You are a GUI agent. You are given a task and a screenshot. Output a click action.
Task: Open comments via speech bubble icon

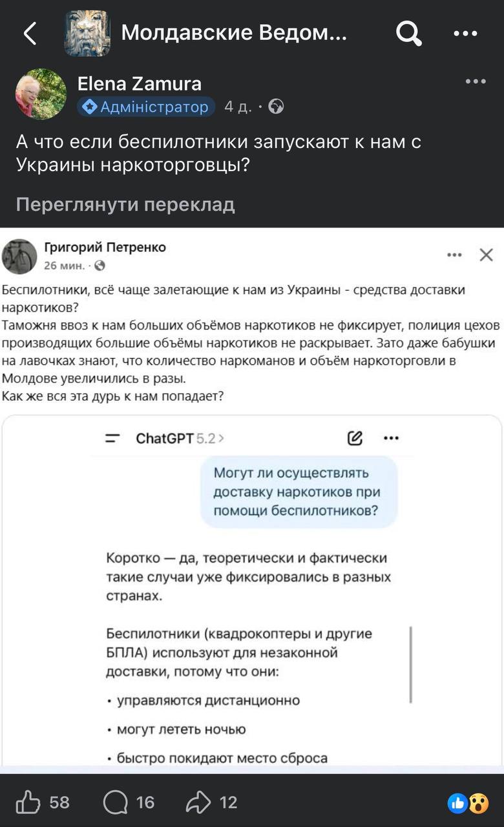pos(116,802)
